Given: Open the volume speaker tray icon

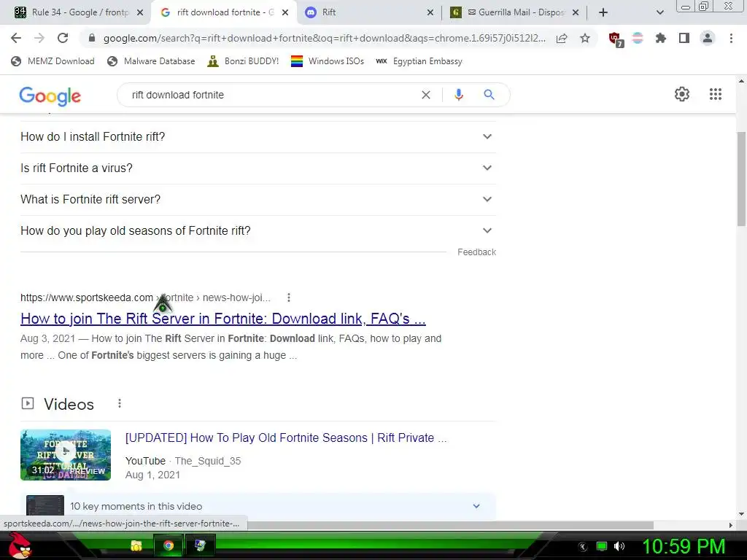Looking at the screenshot, I should (619, 546).
